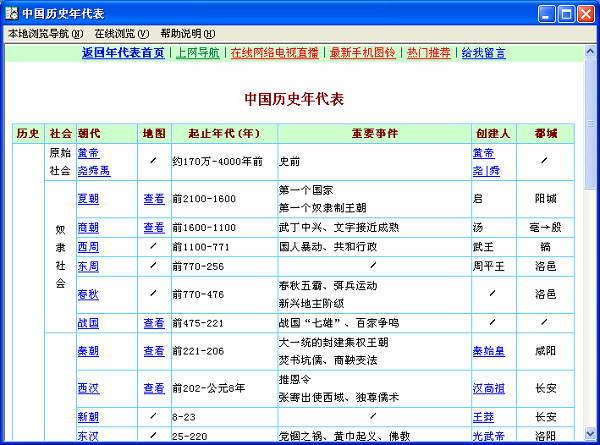600x445 pixels.
Task: Open the 热门推荐 link
Action: pyautogui.click(x=429, y=53)
